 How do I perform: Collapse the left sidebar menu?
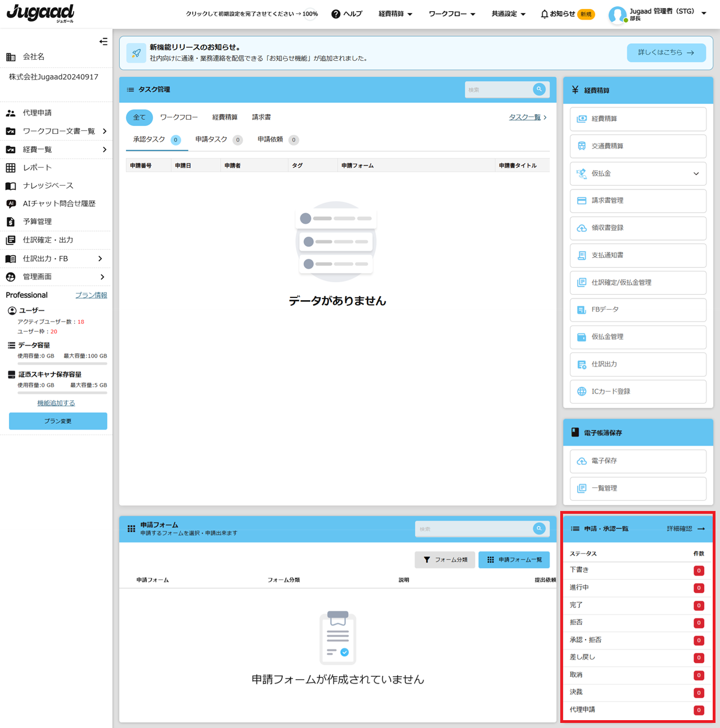[103, 42]
